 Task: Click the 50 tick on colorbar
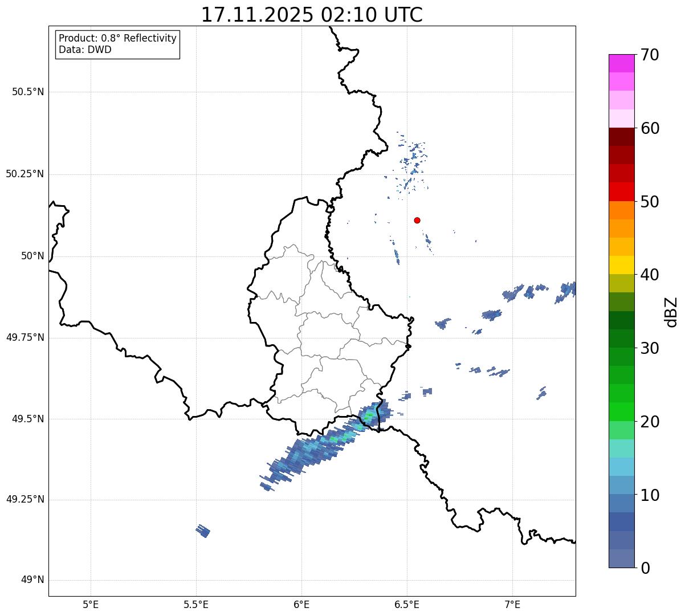pos(650,202)
